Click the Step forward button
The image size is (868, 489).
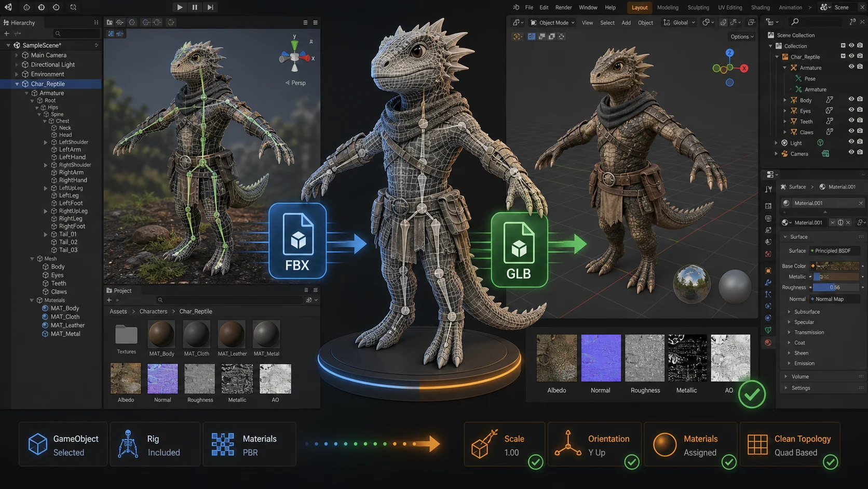[210, 7]
